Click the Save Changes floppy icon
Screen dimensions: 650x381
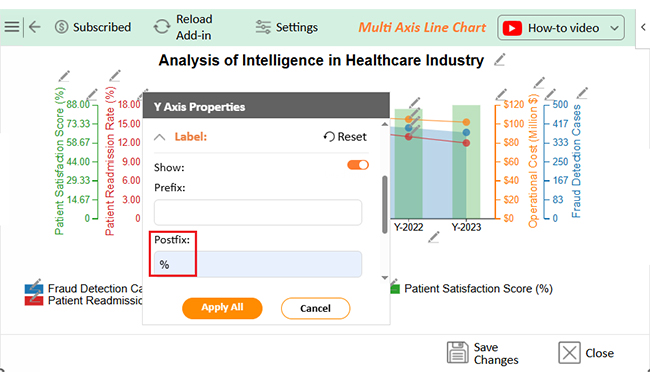458,353
